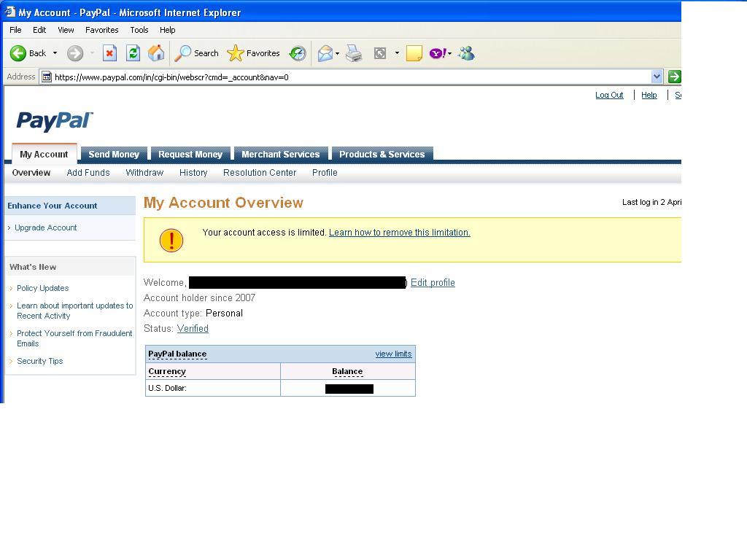The width and height of the screenshot is (747, 560).
Task: Open the dropdown arrow left of the yellow note icon
Action: [397, 52]
